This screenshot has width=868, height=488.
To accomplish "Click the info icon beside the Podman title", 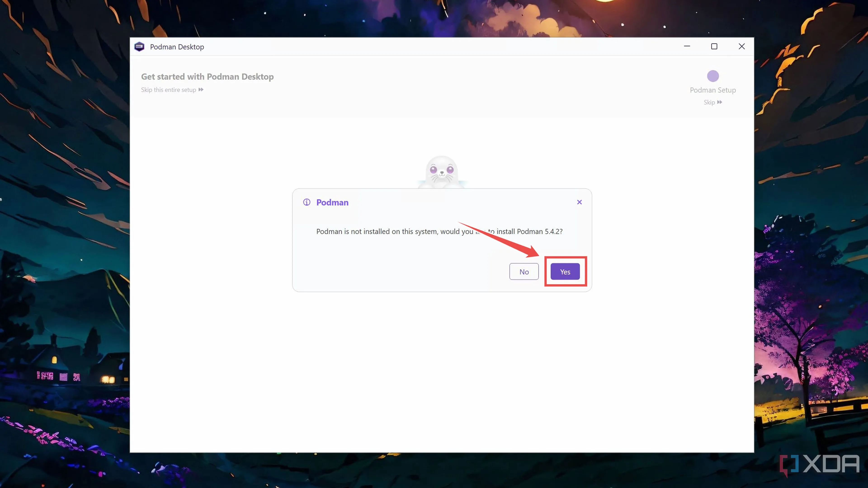I will pos(307,202).
